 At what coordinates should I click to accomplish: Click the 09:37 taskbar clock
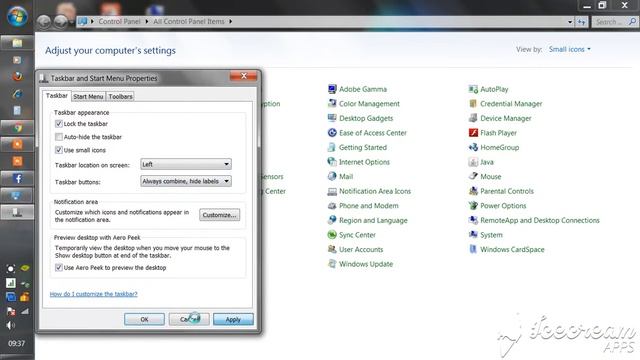[x=17, y=344]
